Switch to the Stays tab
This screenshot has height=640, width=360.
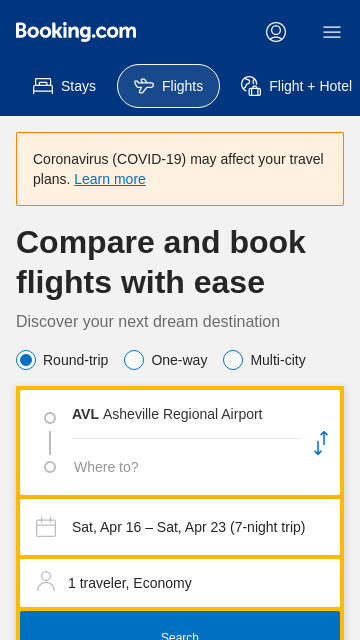coord(64,86)
